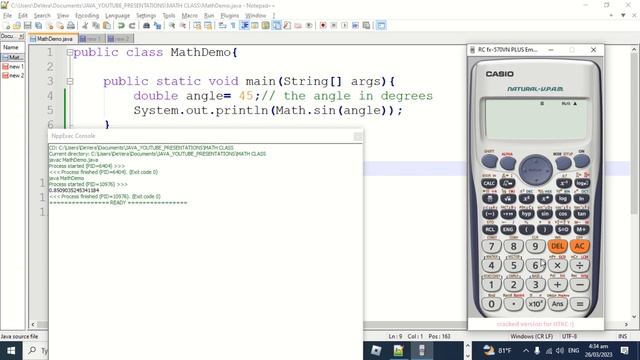The image size is (640, 360).
Task: Collapse the class fold marker on line 1
Action: click(70, 52)
